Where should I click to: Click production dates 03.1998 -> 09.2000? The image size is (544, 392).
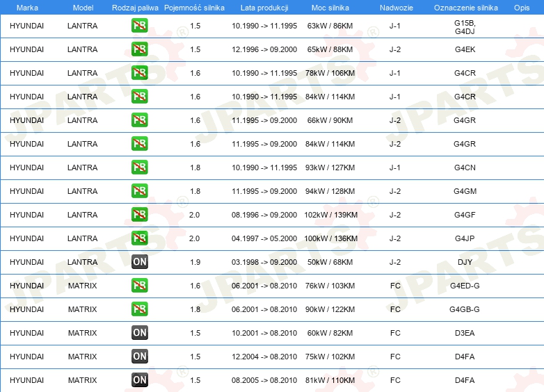[x=264, y=262]
